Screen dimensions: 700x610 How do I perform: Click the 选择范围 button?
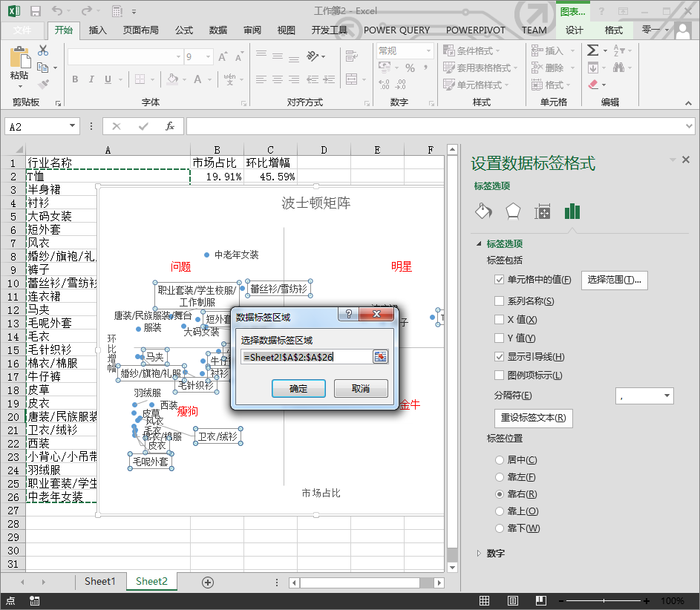coord(615,280)
